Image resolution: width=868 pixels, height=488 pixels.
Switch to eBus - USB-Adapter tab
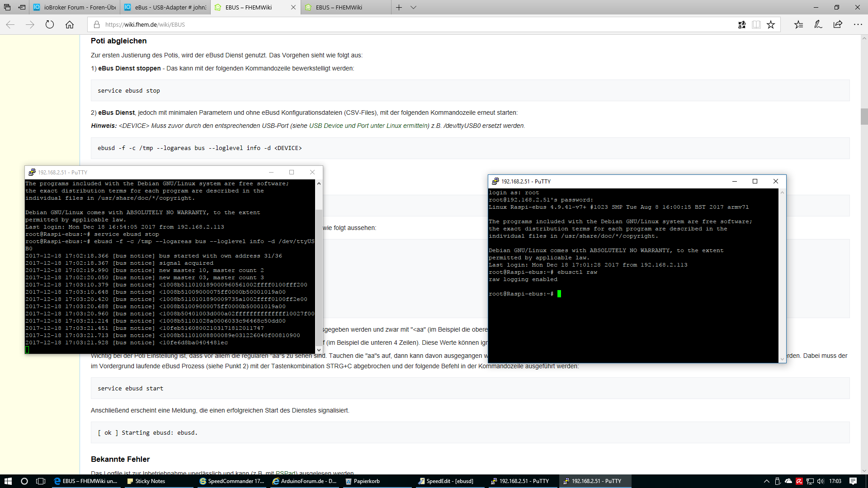pyautogui.click(x=165, y=7)
